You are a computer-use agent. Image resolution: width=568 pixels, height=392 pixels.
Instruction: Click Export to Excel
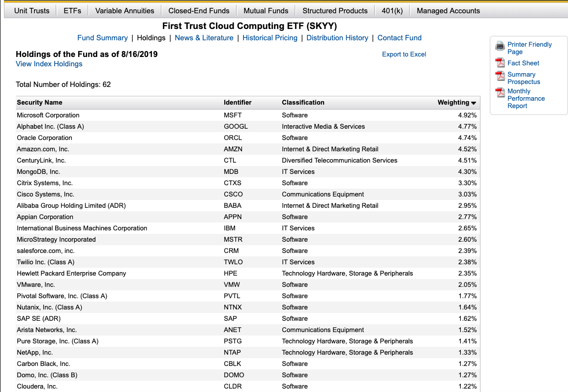coord(404,55)
